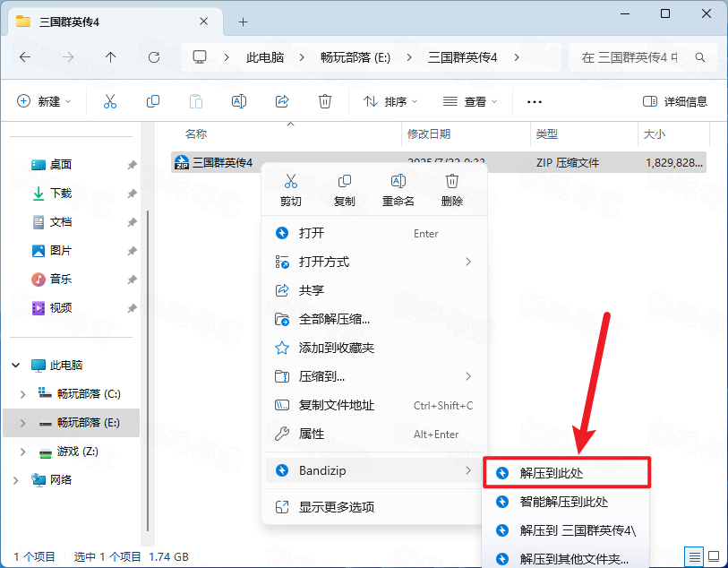The width and height of the screenshot is (728, 568).
Task: Click the toolbar delete trash icon
Action: [x=324, y=101]
